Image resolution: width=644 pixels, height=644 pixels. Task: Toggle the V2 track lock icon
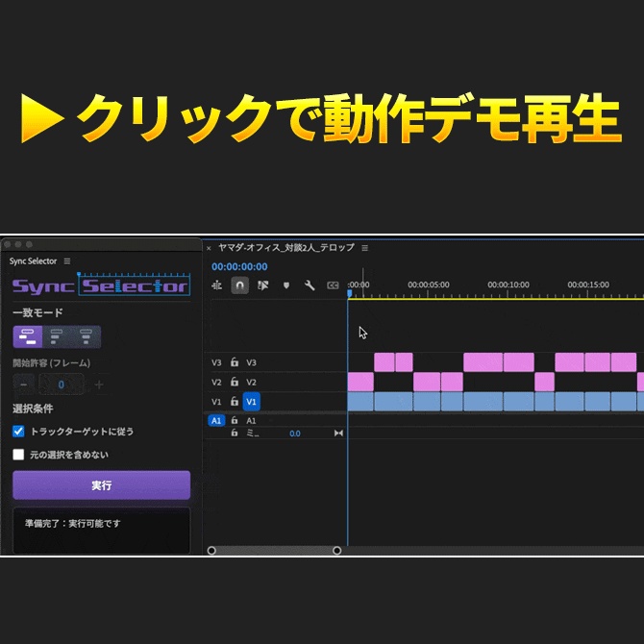235,382
